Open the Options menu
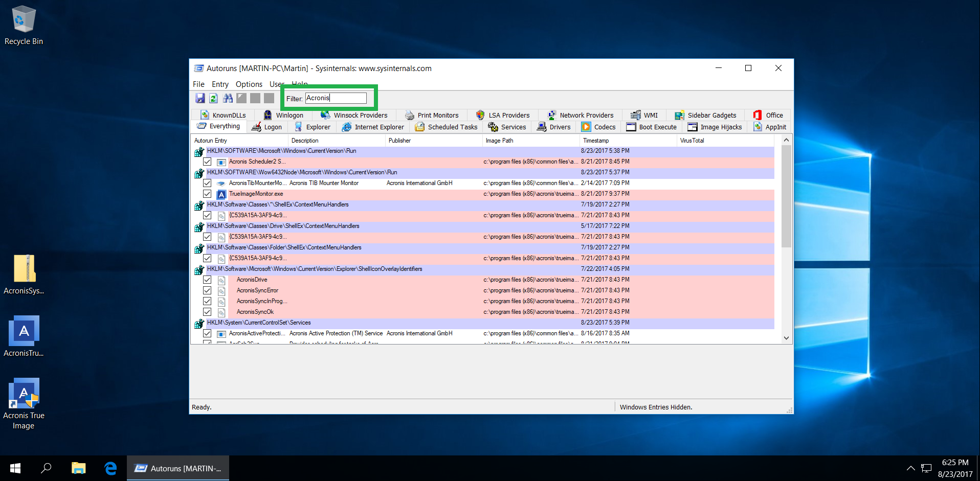The image size is (980, 481). click(249, 84)
